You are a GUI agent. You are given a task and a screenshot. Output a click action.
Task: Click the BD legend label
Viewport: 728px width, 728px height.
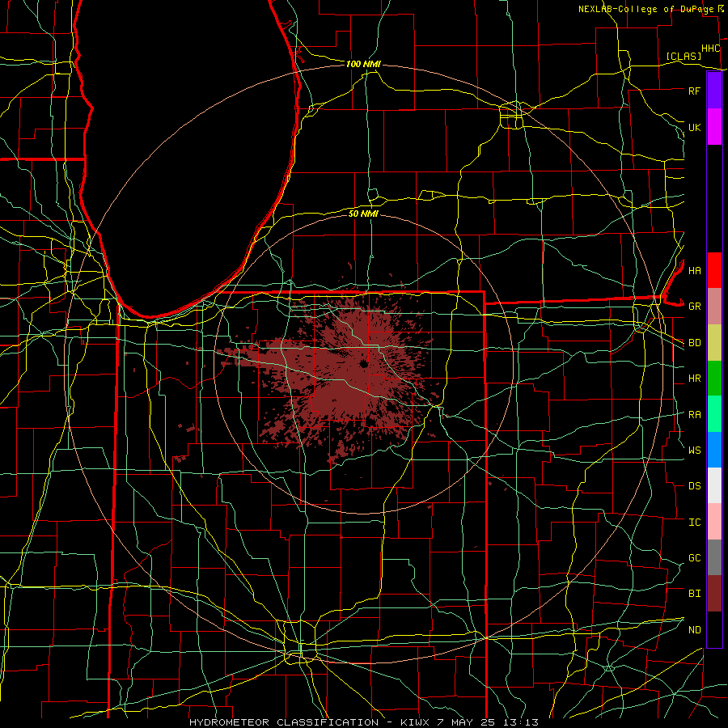click(694, 343)
